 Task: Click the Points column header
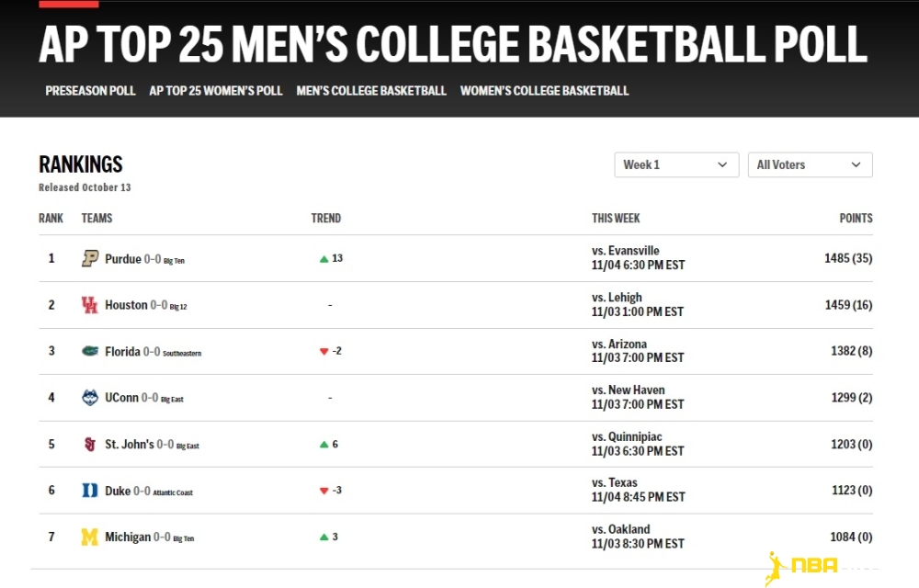[x=856, y=219]
